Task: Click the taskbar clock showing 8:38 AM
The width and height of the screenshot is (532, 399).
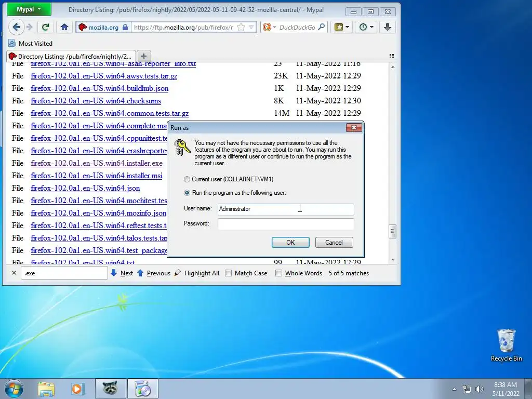Action: pyautogui.click(x=506, y=389)
